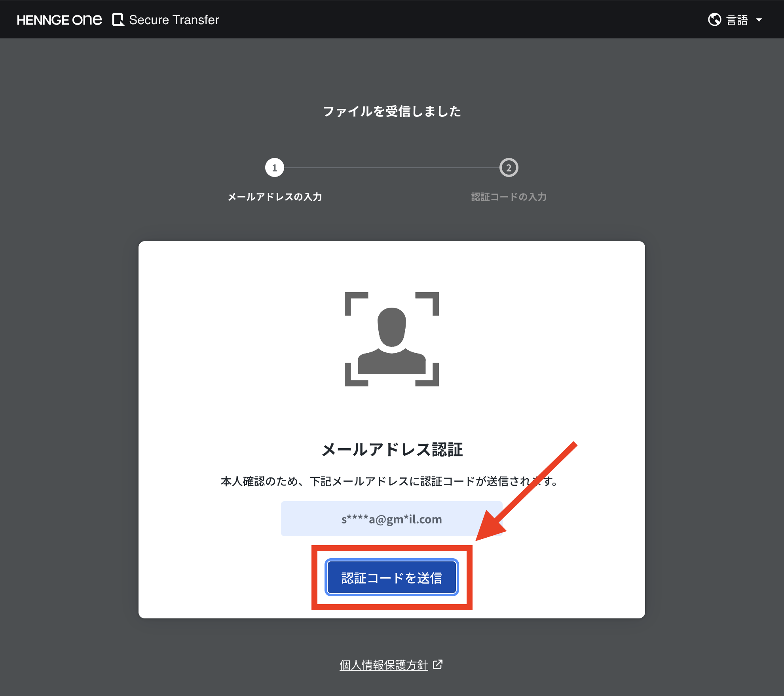The height and width of the screenshot is (696, 784).
Task: Click the step 1 circle indicator
Action: coord(274,168)
